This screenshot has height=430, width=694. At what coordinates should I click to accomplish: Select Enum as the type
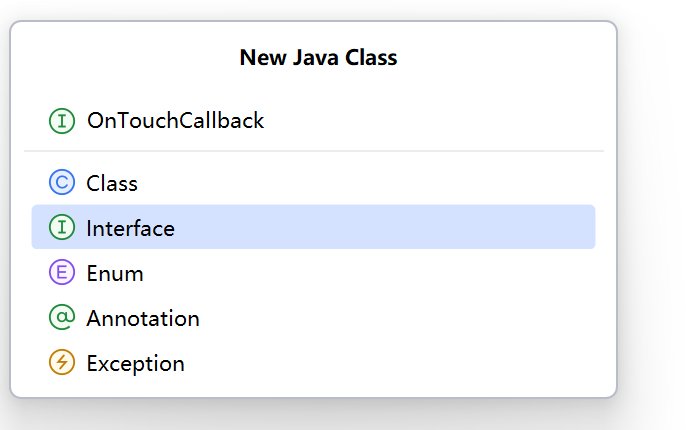313,273
